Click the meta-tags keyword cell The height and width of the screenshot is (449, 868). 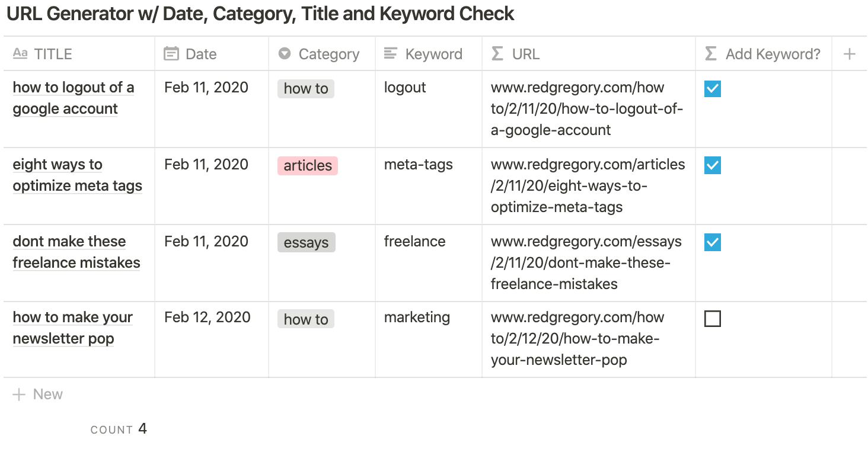click(x=429, y=186)
